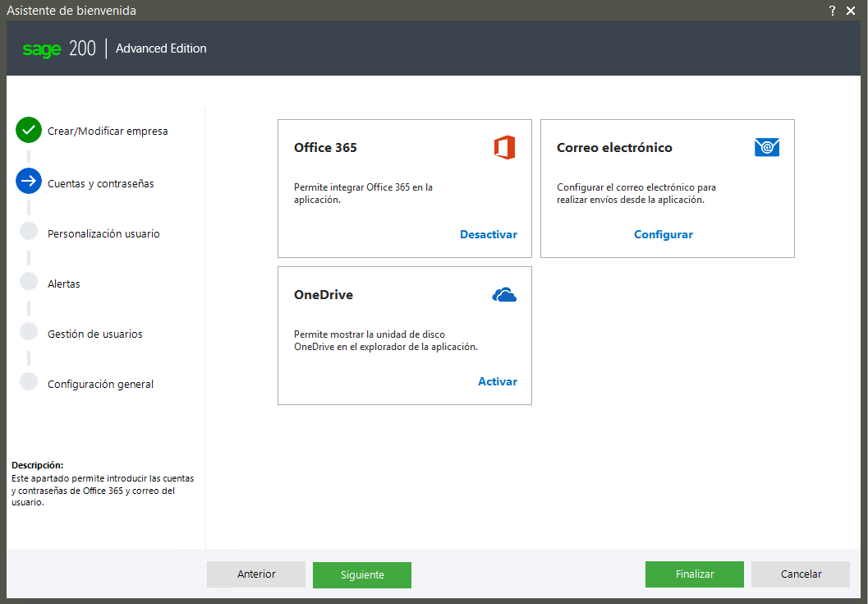This screenshot has width=868, height=604.
Task: Click the Anterior button
Action: [x=256, y=574]
